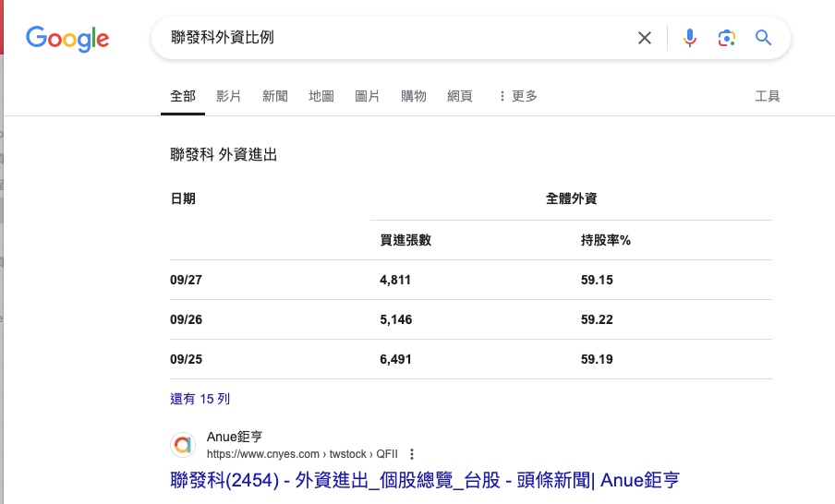The image size is (835, 504).
Task: Switch to the 購物 tab
Action: [413, 96]
